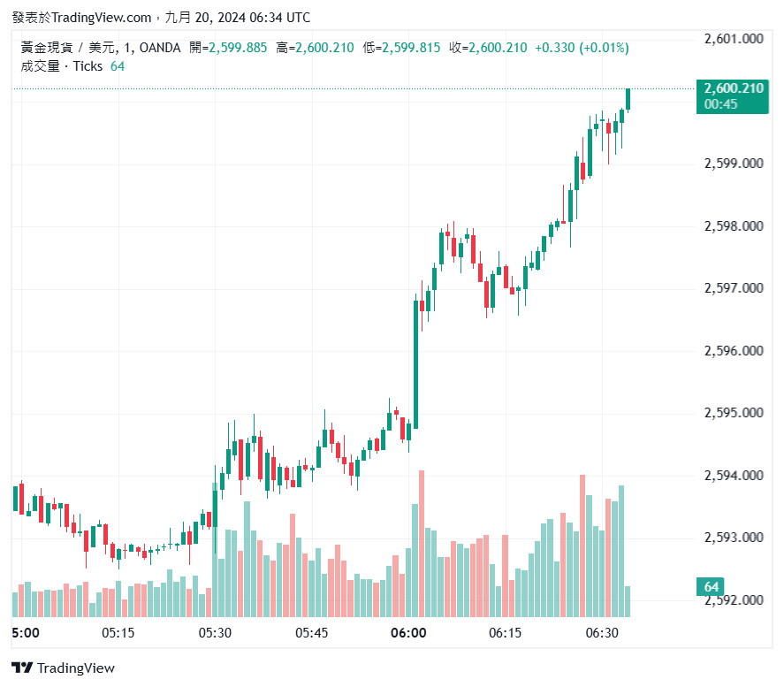The image size is (784, 687).
Task: Select the 06:15 time axis label
Action: (506, 633)
